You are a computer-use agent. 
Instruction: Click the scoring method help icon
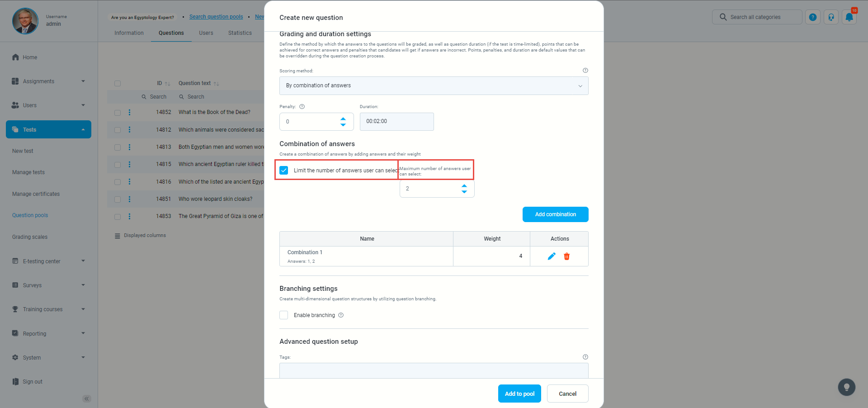pos(585,71)
